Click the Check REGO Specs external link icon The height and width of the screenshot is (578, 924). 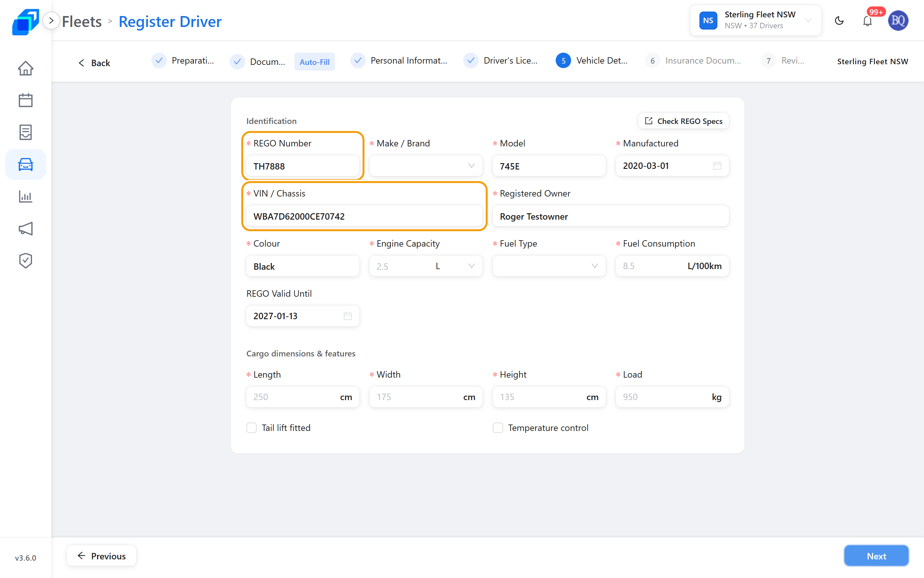pos(649,121)
